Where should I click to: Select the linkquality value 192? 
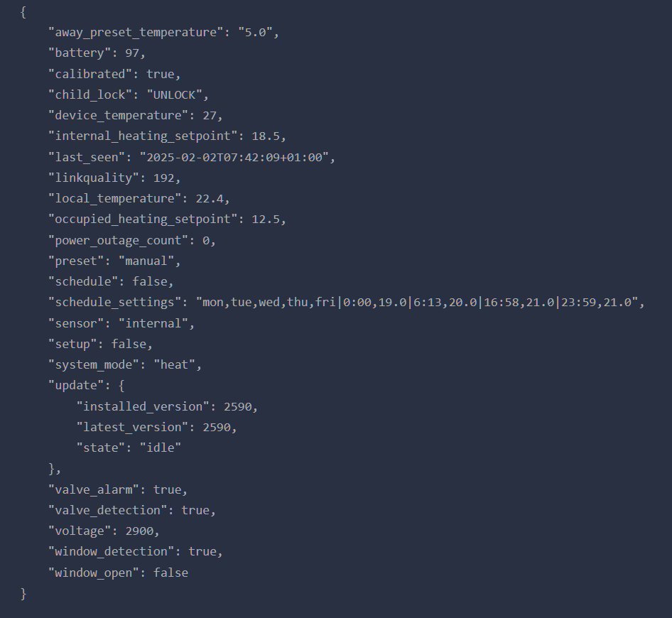click(163, 178)
